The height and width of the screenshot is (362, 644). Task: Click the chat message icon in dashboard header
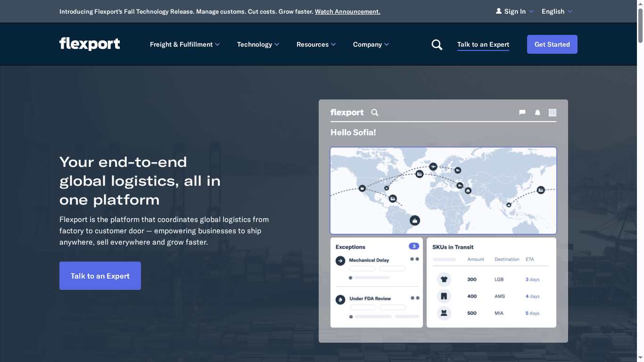click(x=522, y=113)
